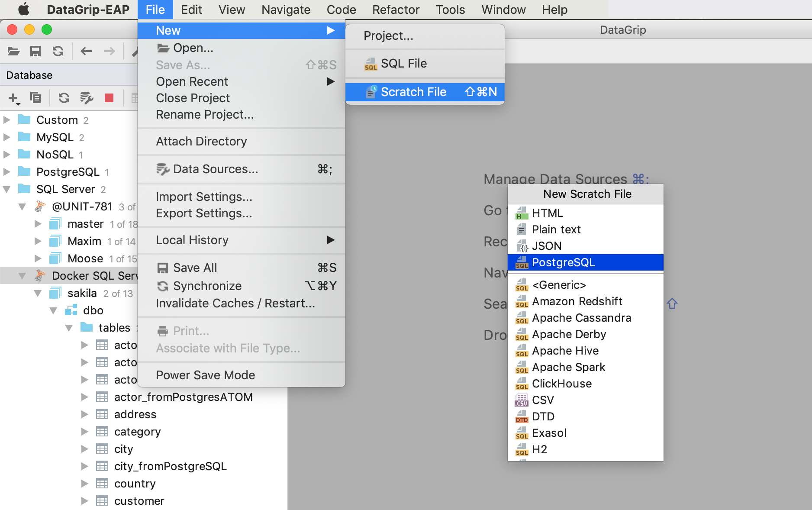Click the table icon beside category
Screen dimensions: 812x510
102,432
